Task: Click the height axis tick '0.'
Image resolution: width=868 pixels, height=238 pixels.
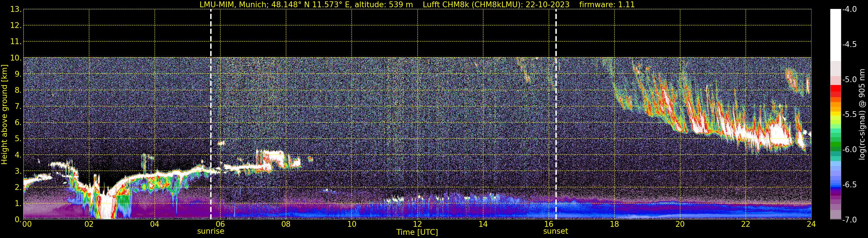Action: (18, 220)
